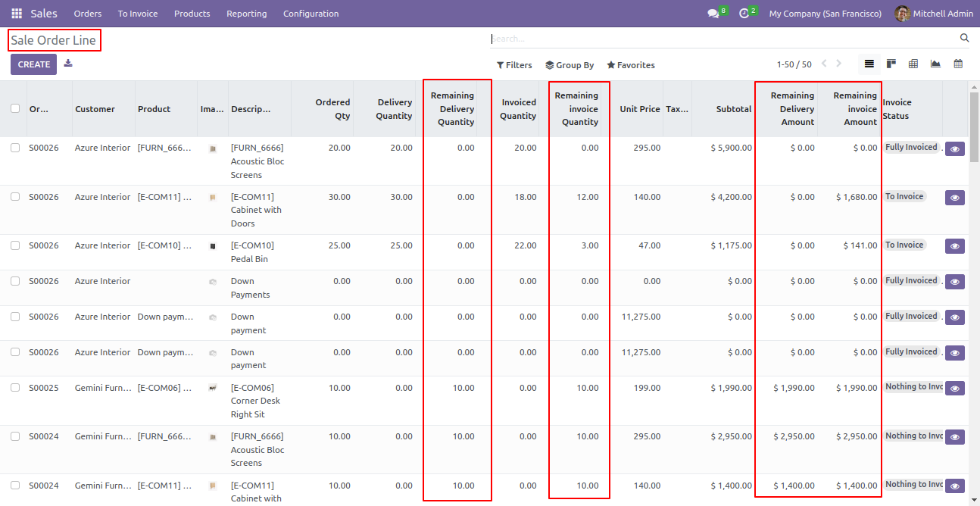Click the CREATE button

[34, 64]
